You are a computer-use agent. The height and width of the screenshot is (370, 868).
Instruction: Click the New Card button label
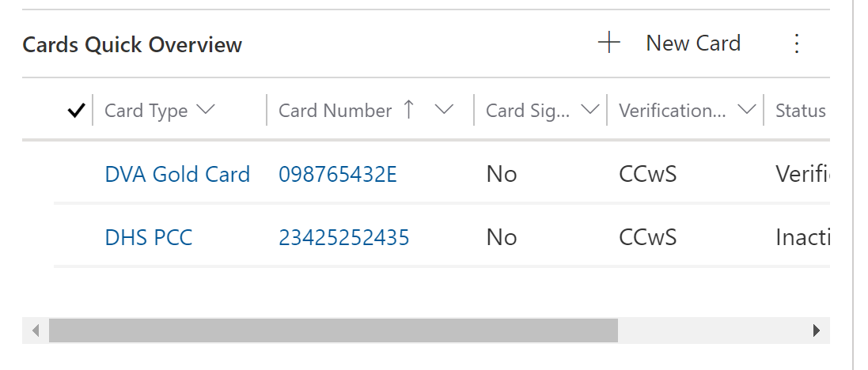(693, 43)
